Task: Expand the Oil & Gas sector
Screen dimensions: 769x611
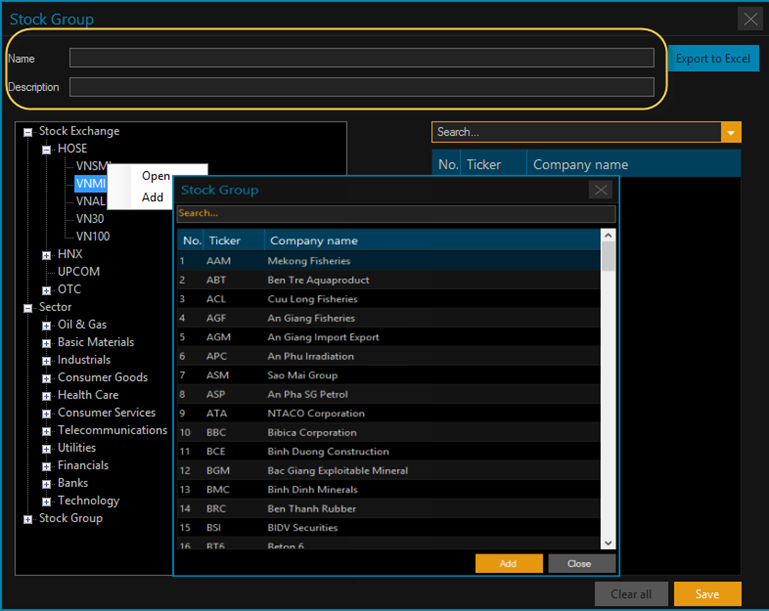Action: click(x=47, y=326)
